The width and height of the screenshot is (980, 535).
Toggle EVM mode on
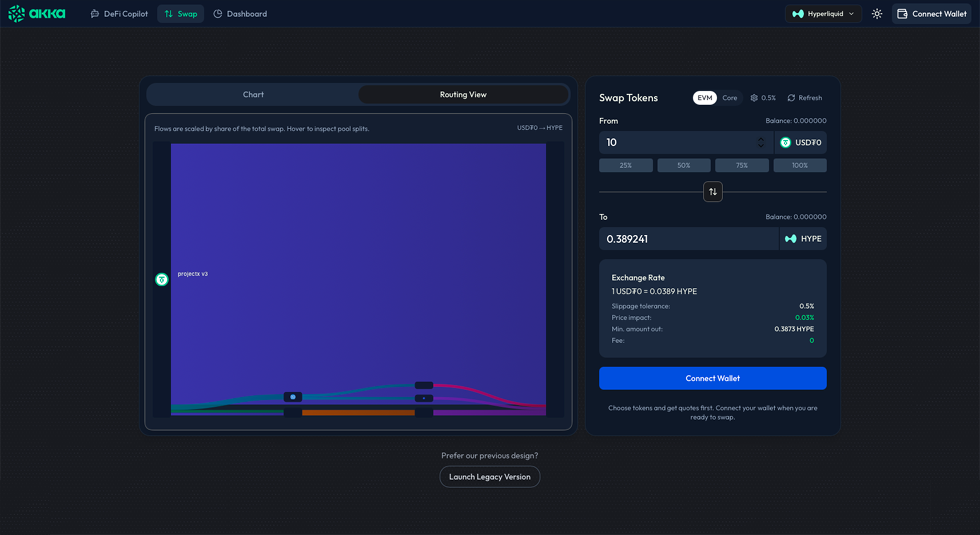(705, 98)
